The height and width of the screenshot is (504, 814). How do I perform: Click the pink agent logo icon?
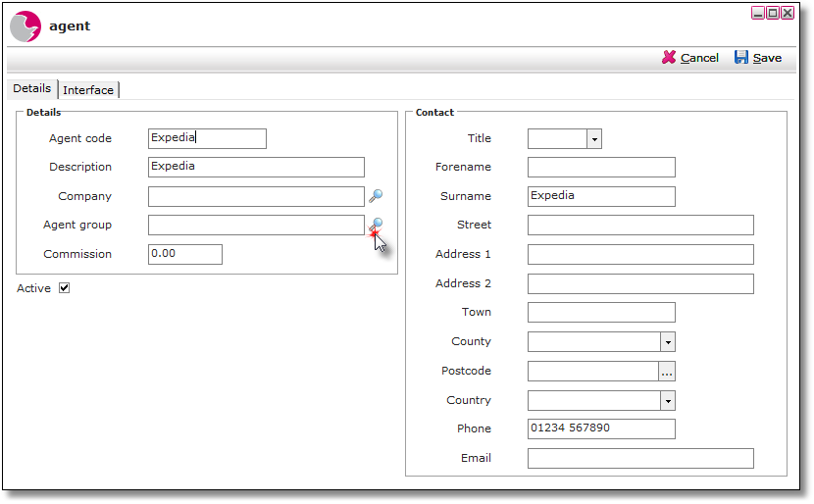25,26
